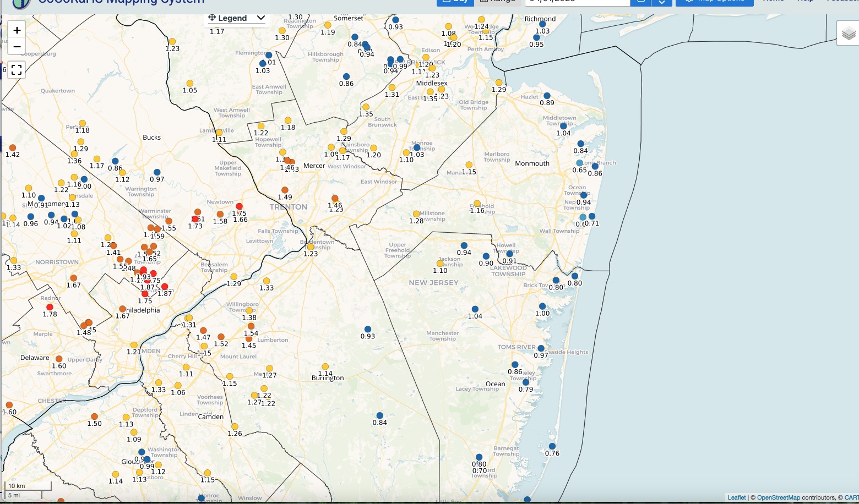Click the 1.28 marker near Millstone
Viewport: 859px width, 504px height.
pos(416,213)
